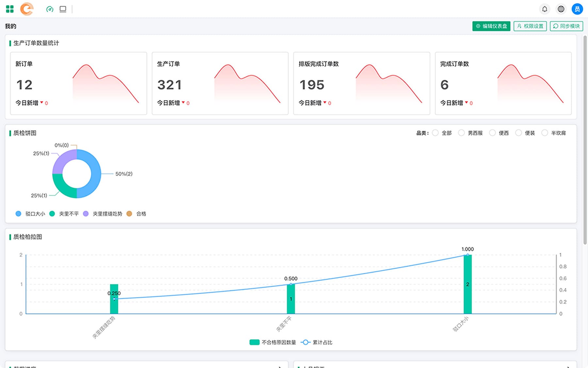Open the notification bell

point(545,9)
